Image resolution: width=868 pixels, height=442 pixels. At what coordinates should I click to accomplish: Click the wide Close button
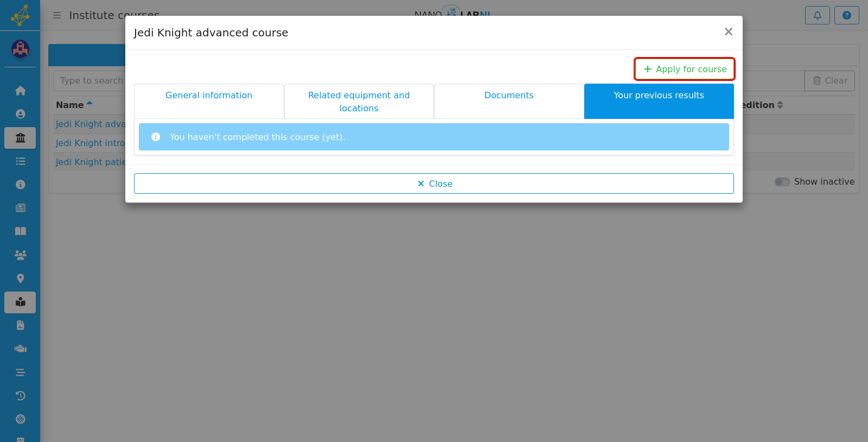[434, 184]
